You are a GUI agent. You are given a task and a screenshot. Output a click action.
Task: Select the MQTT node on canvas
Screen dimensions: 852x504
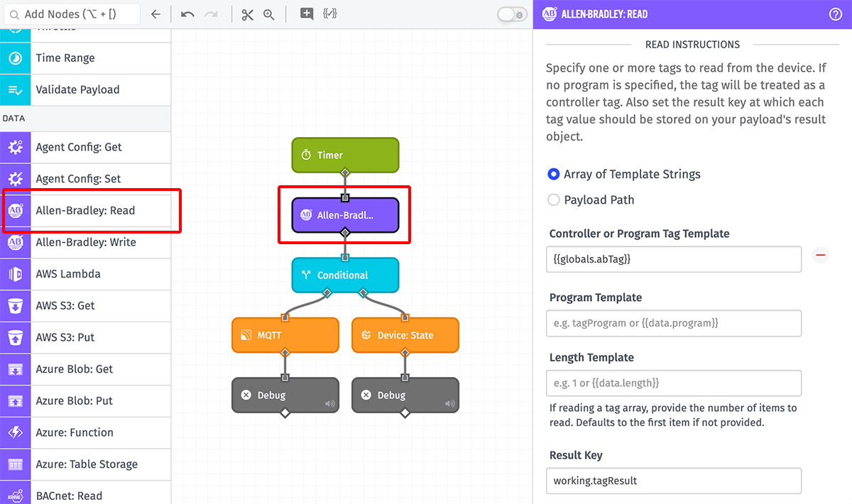click(x=285, y=335)
